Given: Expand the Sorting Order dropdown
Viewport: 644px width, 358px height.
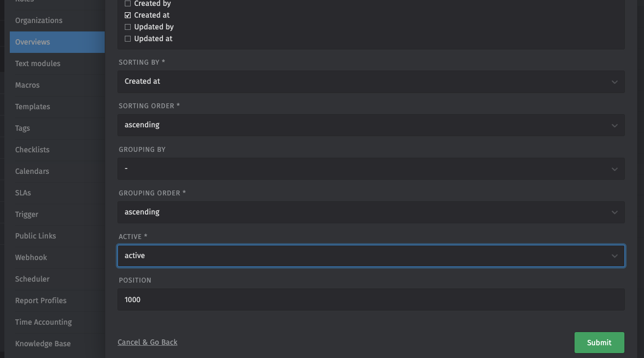Looking at the screenshot, I should (370, 125).
